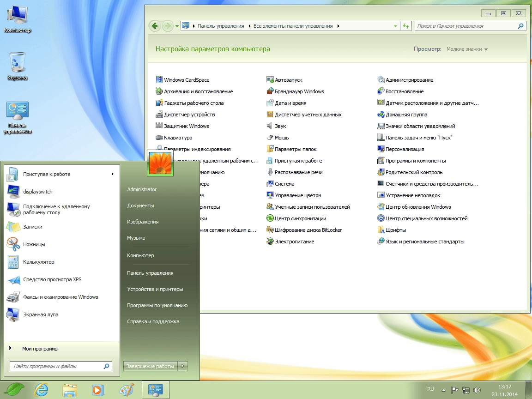Open Музыка from Start menu
This screenshot has height=399, width=532.
[136, 238]
